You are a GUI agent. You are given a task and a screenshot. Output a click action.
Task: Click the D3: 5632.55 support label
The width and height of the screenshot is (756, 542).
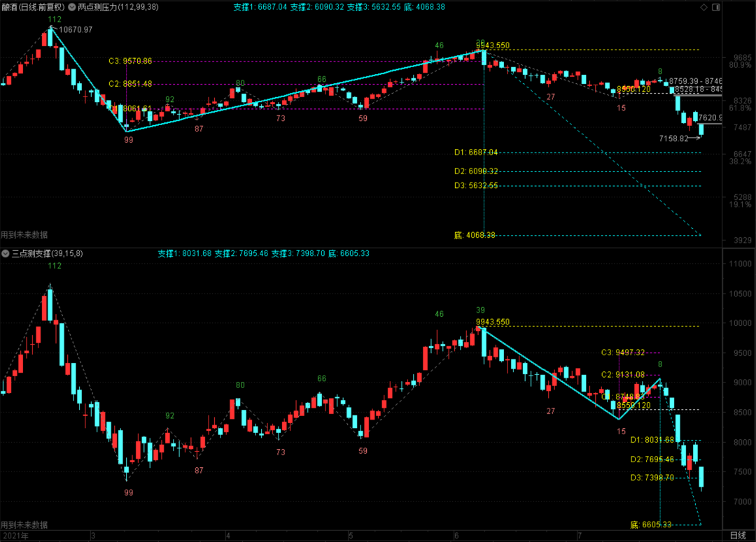(476, 185)
